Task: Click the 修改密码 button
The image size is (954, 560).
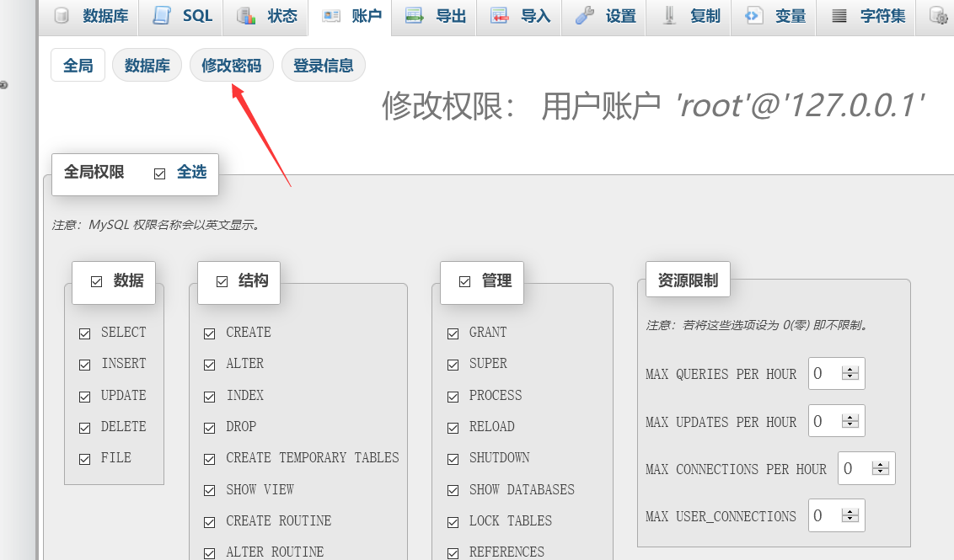Action: pos(232,65)
